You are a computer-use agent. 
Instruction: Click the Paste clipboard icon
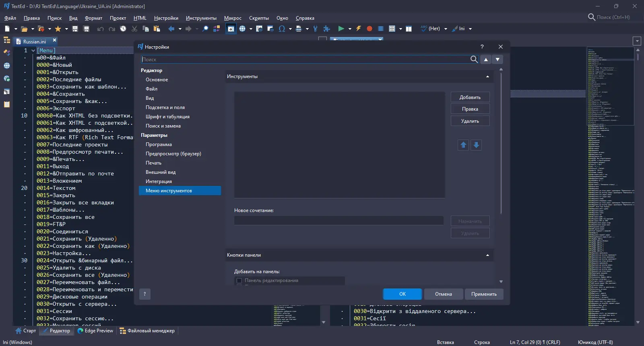click(157, 29)
